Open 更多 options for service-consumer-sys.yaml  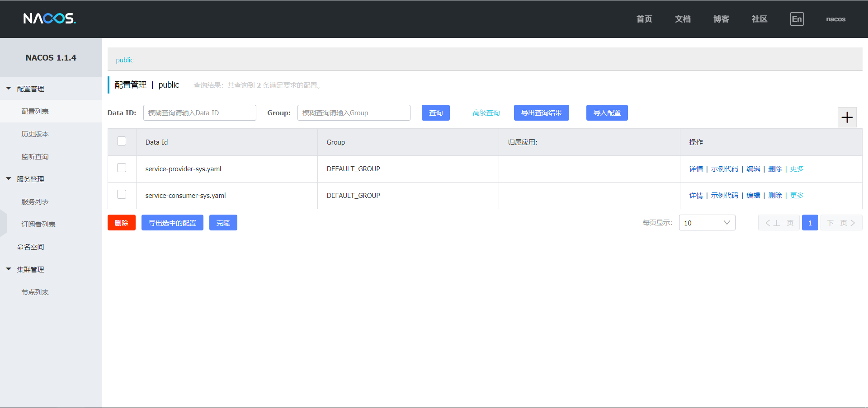(x=797, y=196)
